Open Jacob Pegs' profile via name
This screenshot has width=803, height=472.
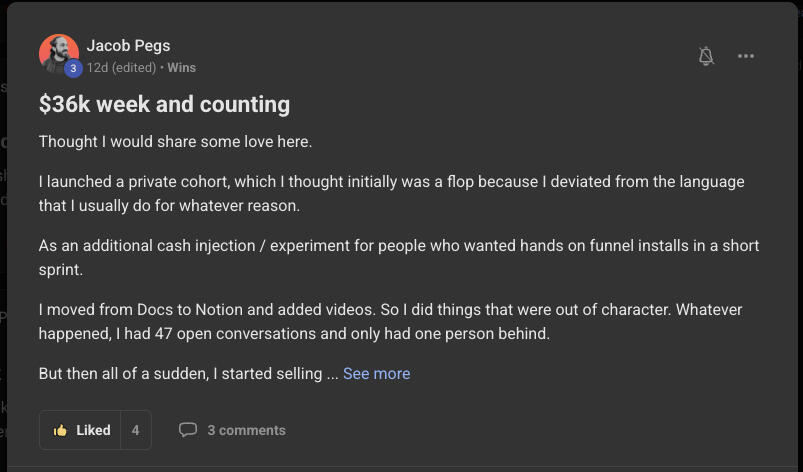click(x=127, y=45)
